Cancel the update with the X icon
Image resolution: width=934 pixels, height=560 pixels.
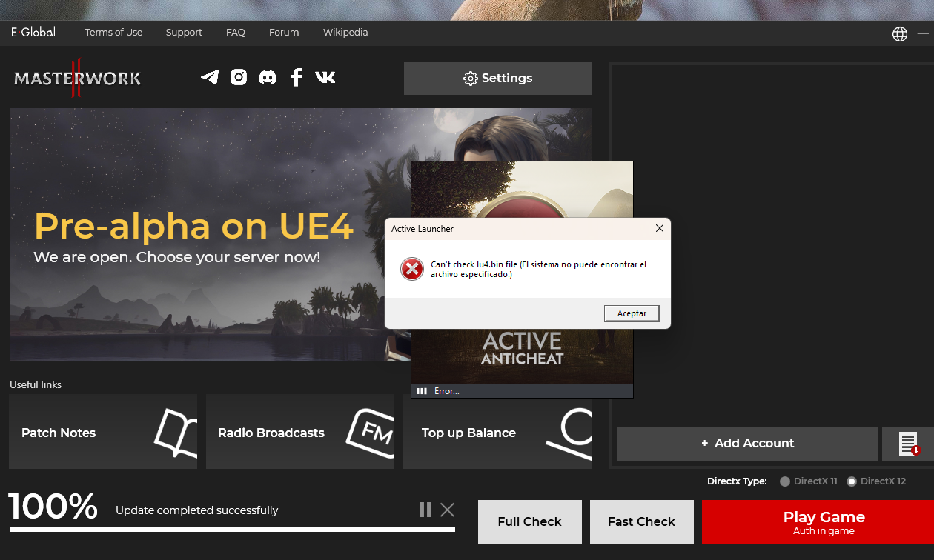click(x=447, y=510)
